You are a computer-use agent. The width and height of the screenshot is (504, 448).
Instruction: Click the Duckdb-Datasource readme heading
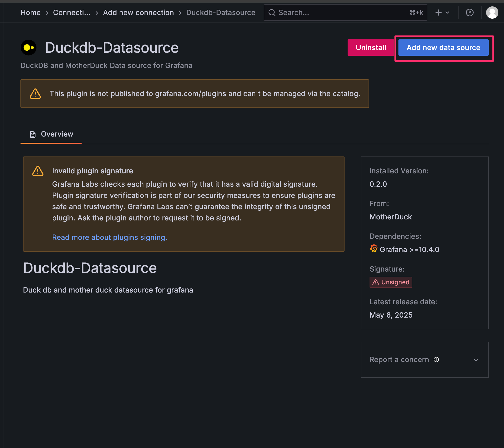(90, 268)
